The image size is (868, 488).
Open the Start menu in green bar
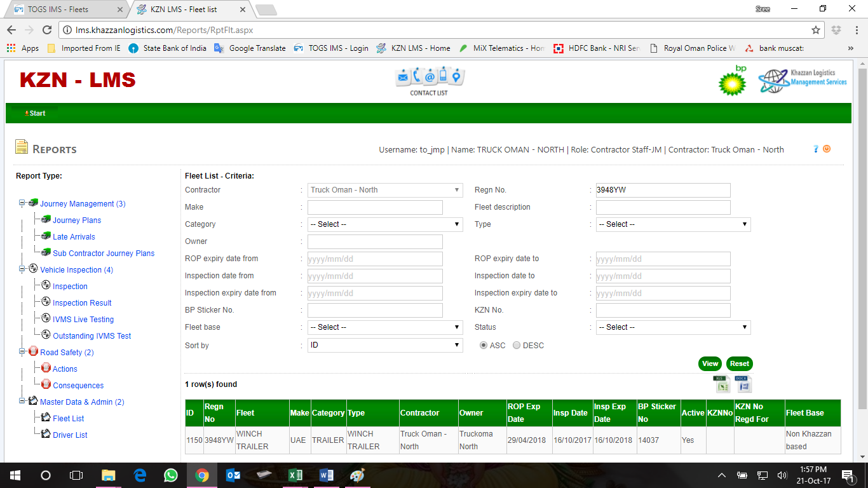point(36,113)
